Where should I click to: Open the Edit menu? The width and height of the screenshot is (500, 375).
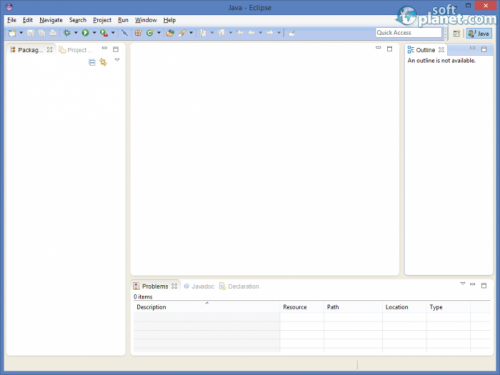(x=28, y=20)
